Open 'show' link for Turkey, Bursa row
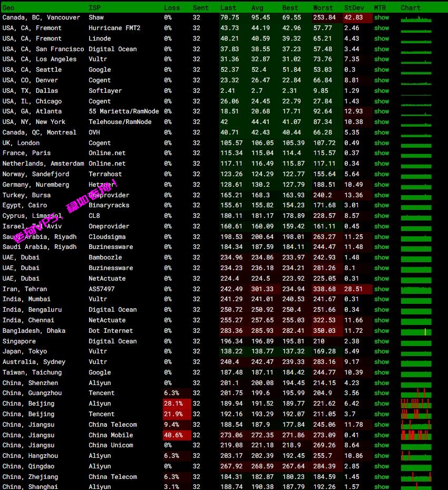Viewport: 448px width, 490px height. 382,195
